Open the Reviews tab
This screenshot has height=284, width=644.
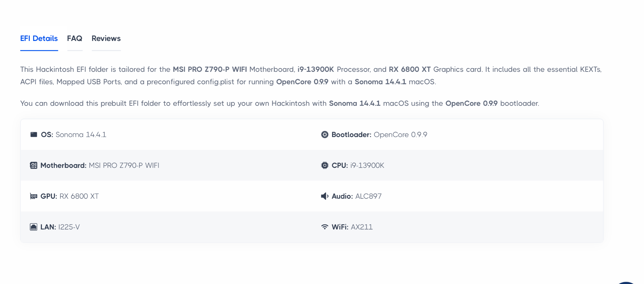tap(106, 39)
